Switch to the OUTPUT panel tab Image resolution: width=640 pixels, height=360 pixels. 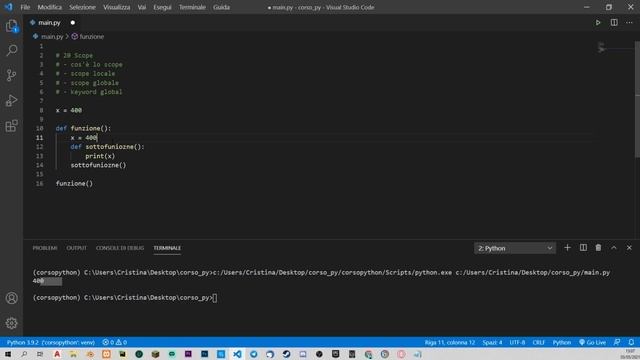pos(76,248)
